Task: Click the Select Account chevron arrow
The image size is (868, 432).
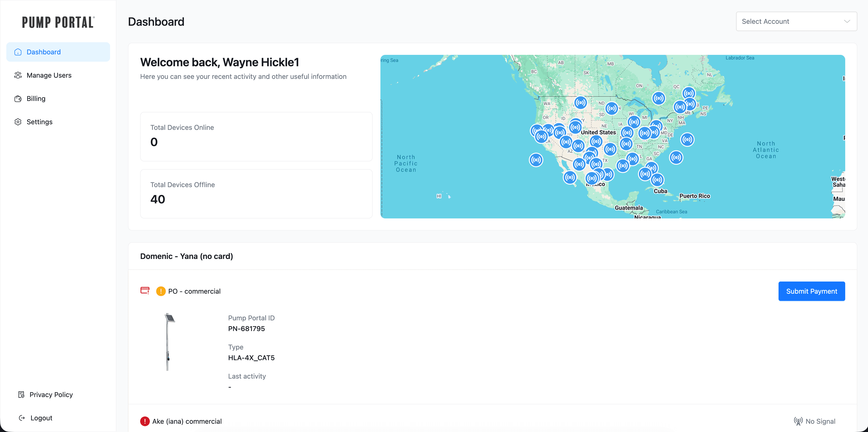Action: coord(847,21)
